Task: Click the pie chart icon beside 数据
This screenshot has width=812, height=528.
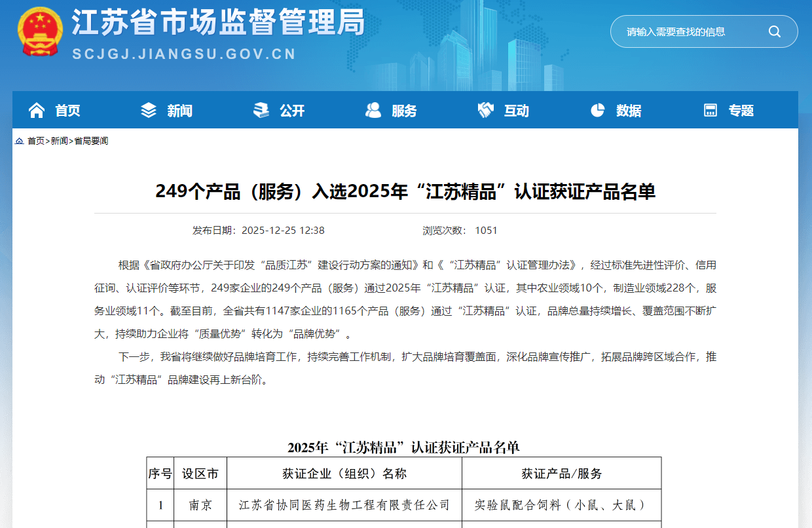Action: pos(597,111)
